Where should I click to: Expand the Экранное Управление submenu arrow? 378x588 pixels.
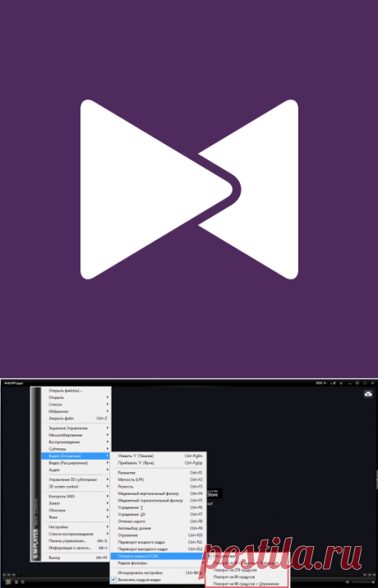coord(108,428)
